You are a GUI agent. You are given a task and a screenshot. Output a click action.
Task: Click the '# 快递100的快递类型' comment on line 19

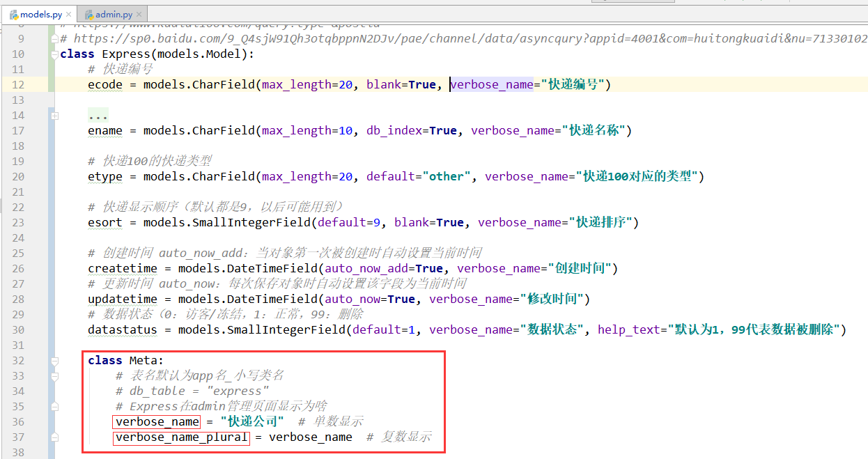pos(150,162)
